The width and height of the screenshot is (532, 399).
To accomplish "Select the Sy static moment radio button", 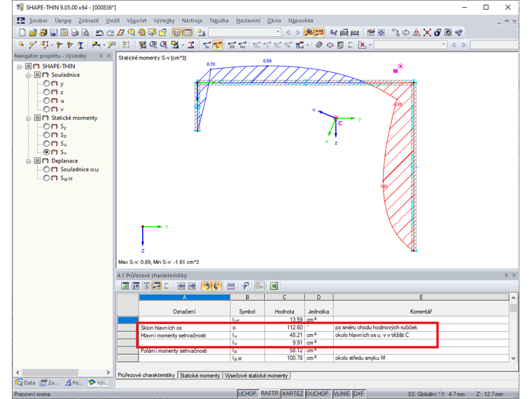I will 46,126.
